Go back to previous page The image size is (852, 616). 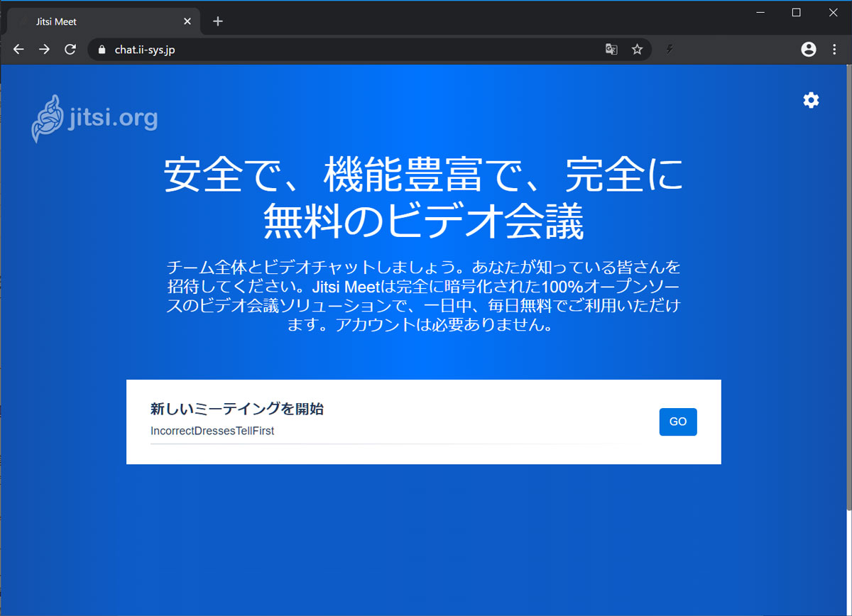[18, 50]
